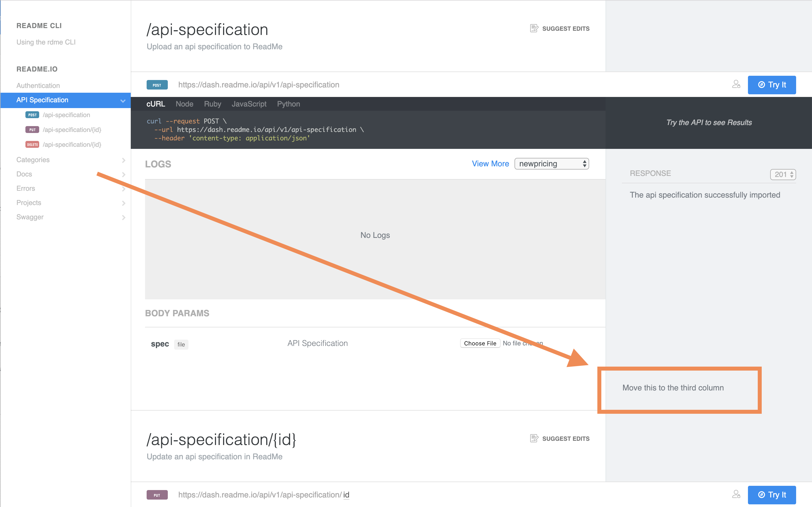Expand the Categories sidebar section

tap(124, 160)
